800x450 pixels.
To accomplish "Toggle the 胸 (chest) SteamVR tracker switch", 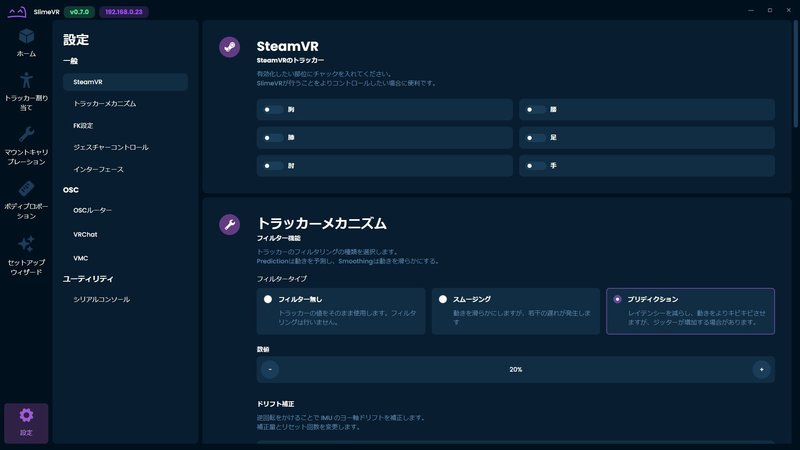I will point(273,110).
